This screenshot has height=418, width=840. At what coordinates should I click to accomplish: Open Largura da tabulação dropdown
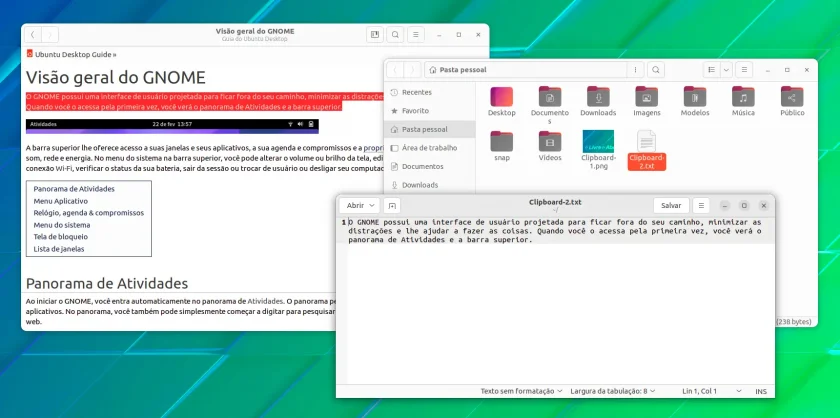pos(613,391)
